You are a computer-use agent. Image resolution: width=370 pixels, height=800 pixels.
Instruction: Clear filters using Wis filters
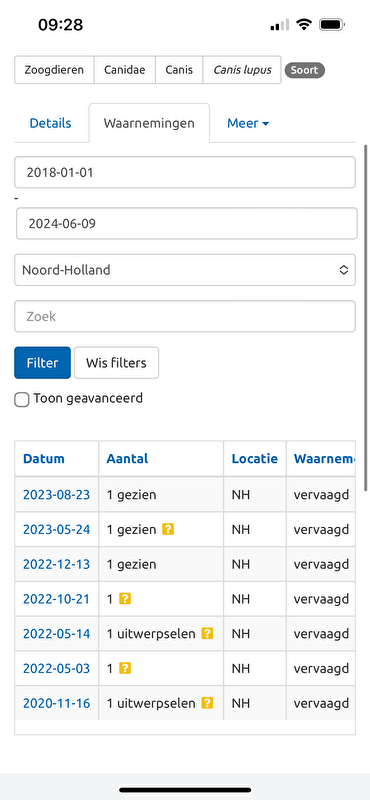(116, 363)
